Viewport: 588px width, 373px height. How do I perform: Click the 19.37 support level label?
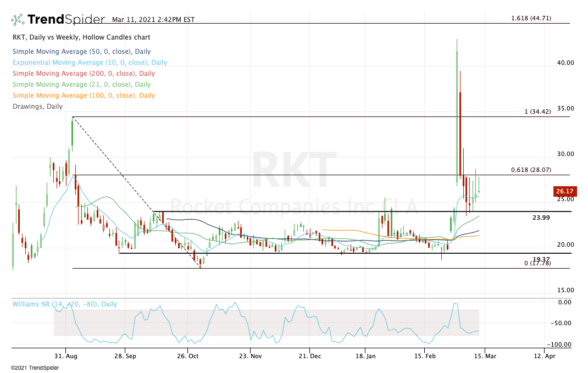tap(541, 259)
